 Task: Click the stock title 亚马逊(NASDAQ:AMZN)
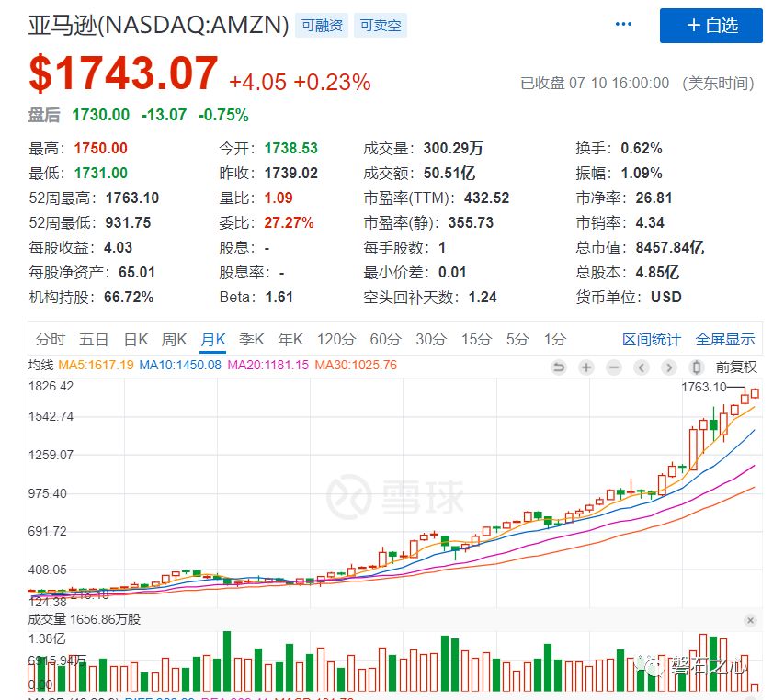coord(158,25)
